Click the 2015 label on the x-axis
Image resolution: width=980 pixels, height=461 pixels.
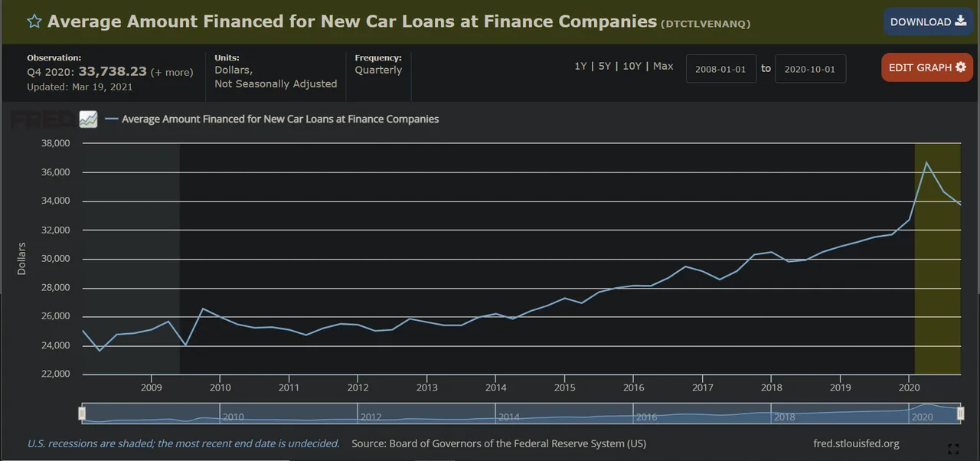pos(564,387)
